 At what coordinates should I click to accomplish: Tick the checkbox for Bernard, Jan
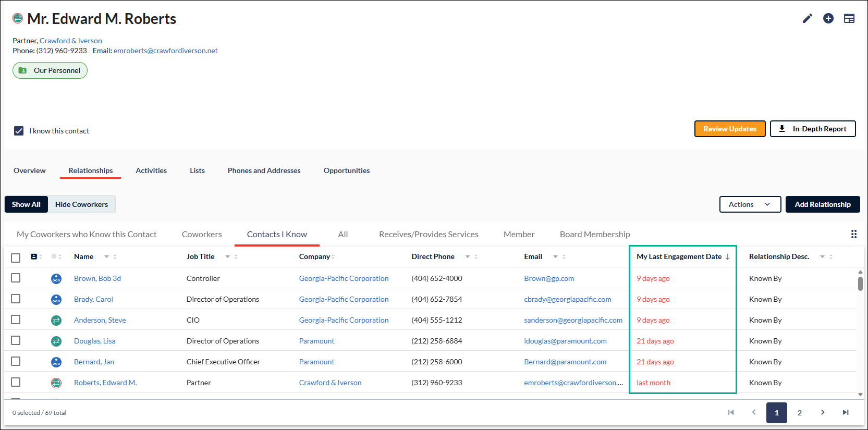point(16,361)
